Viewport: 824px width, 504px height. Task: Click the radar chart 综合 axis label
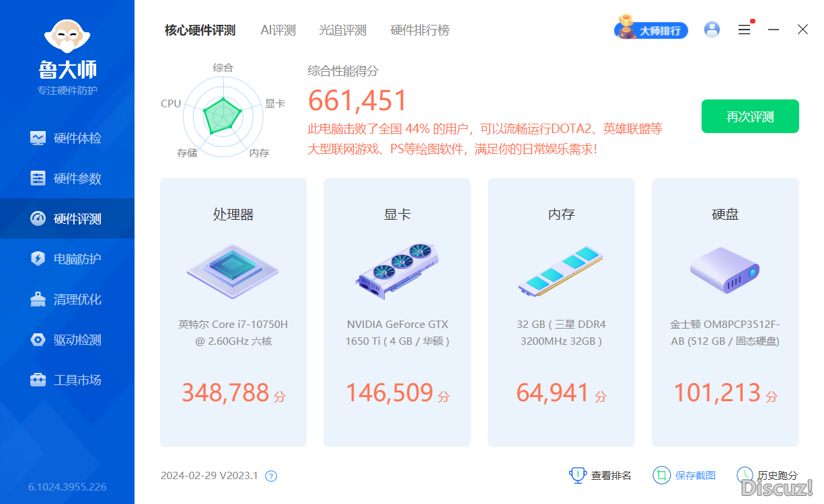[223, 67]
